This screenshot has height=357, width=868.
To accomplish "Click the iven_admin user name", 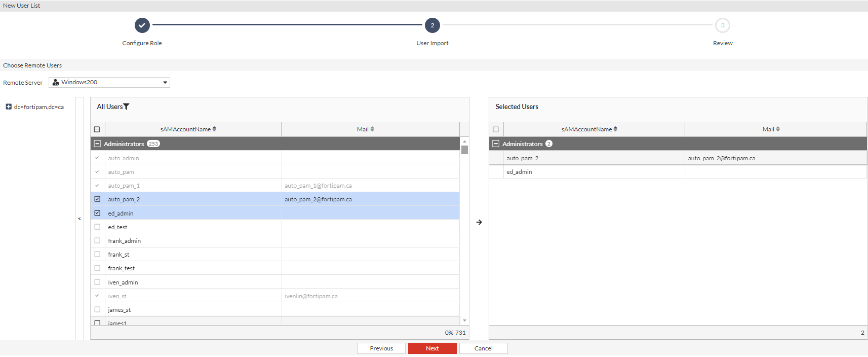I will [123, 282].
